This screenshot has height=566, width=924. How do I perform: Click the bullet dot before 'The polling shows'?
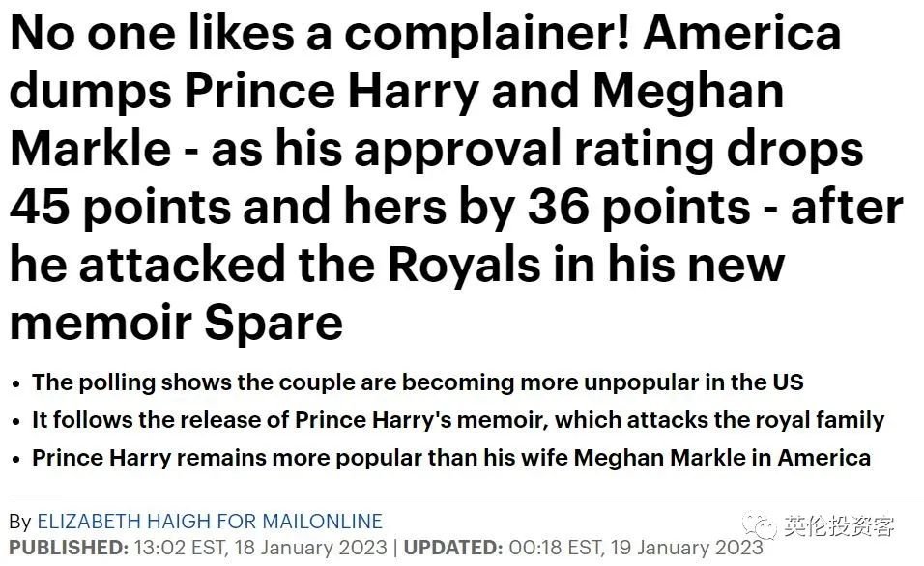16,384
